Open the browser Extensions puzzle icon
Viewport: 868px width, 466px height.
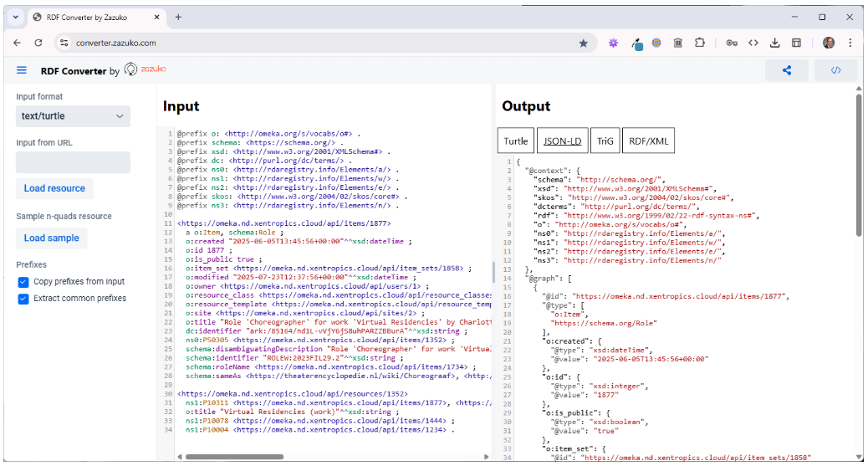point(700,43)
